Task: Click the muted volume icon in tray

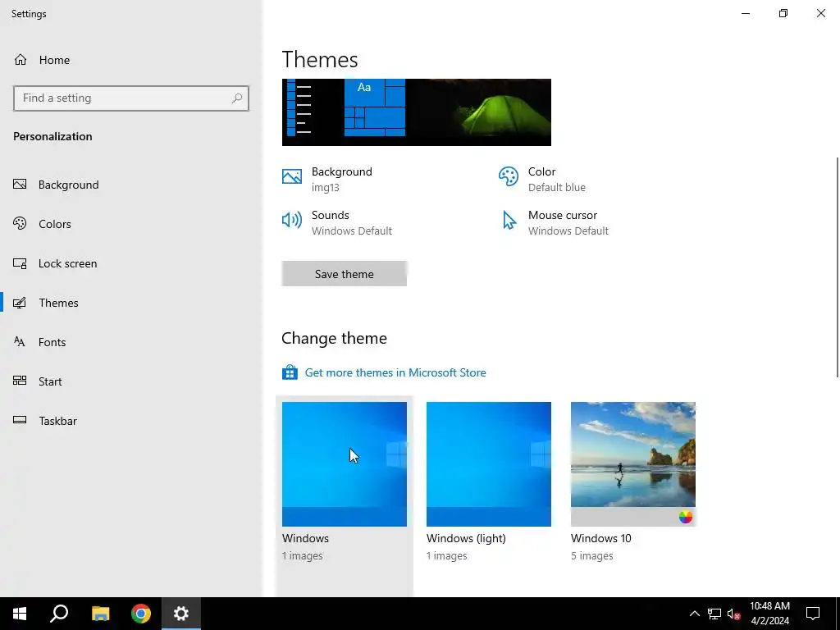Action: (734, 614)
